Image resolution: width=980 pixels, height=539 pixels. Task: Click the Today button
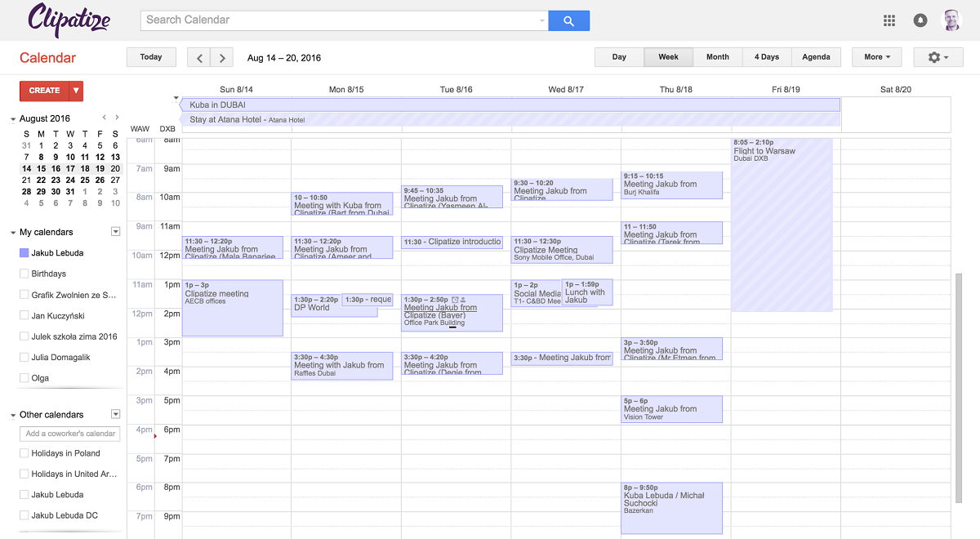click(151, 57)
